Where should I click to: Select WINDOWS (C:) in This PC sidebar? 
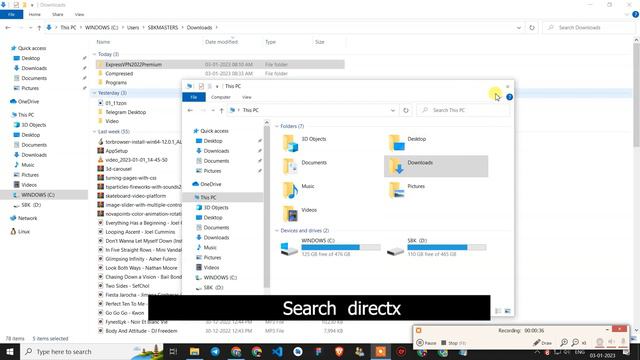[220, 278]
